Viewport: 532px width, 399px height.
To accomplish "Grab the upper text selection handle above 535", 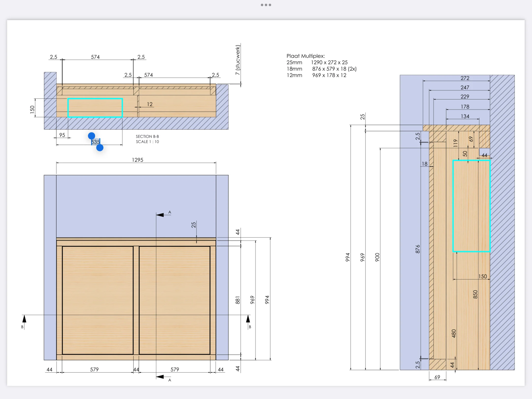I will pos(91,136).
